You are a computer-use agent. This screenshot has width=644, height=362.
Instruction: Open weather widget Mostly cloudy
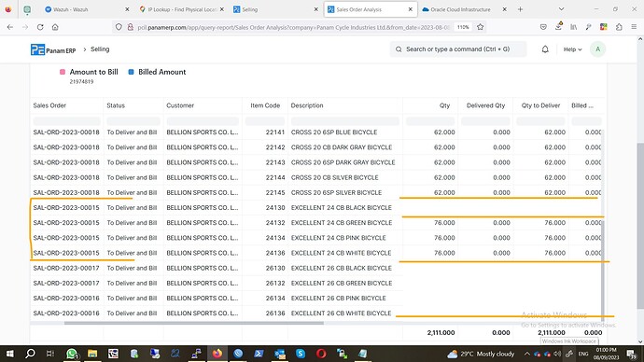pyautogui.click(x=481, y=354)
